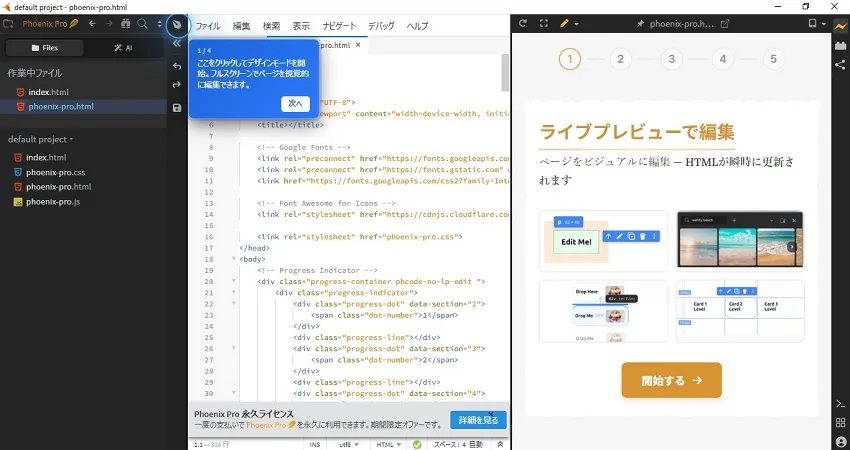This screenshot has height=450, width=850.
Task: Switch to the Files tab
Action: click(44, 48)
